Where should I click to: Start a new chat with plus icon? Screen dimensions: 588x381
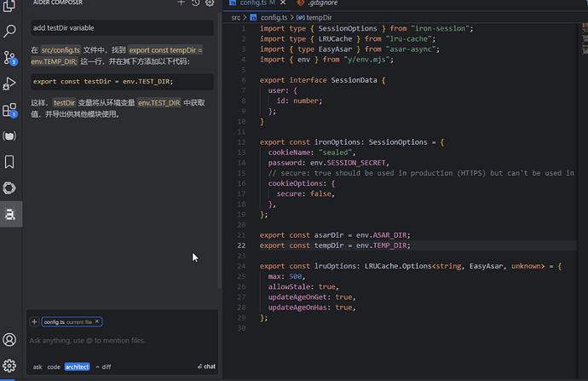tap(181, 3)
